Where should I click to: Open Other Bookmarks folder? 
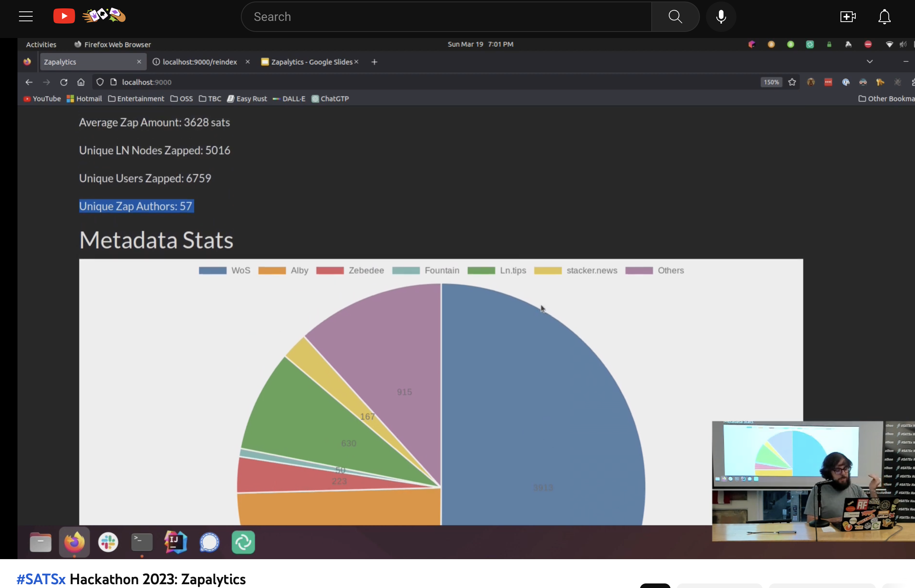click(x=886, y=98)
